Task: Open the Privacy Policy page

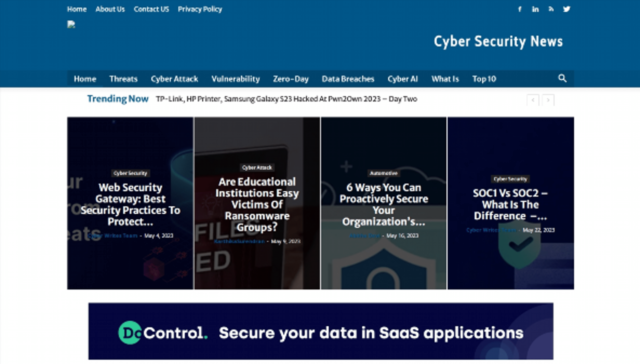Action: coord(200,9)
